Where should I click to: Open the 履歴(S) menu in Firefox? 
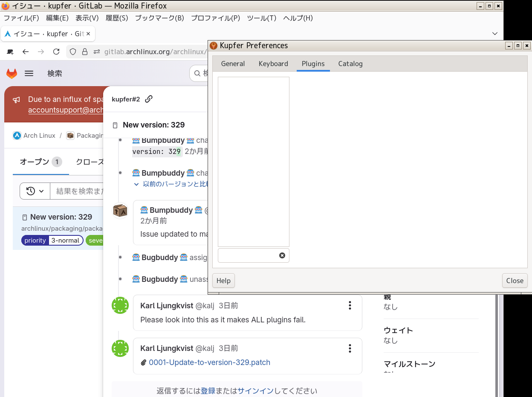117,18
